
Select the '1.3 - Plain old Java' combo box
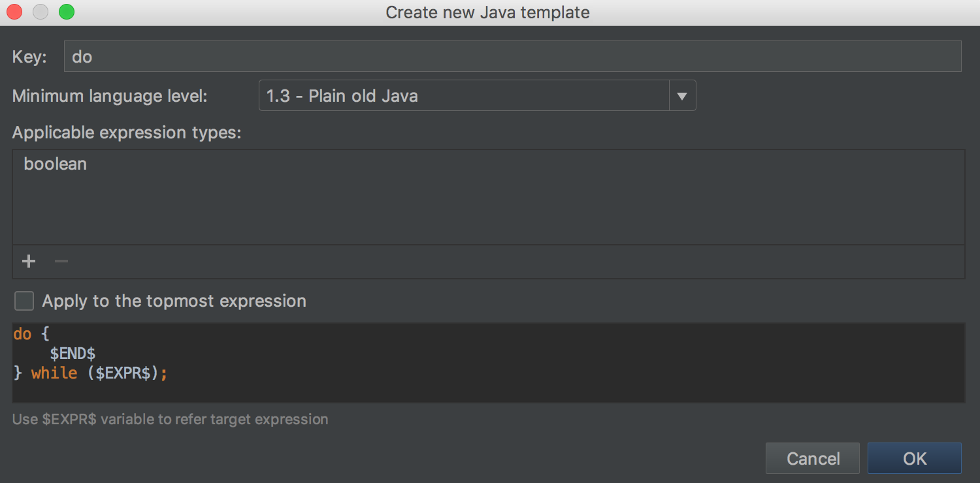point(478,96)
